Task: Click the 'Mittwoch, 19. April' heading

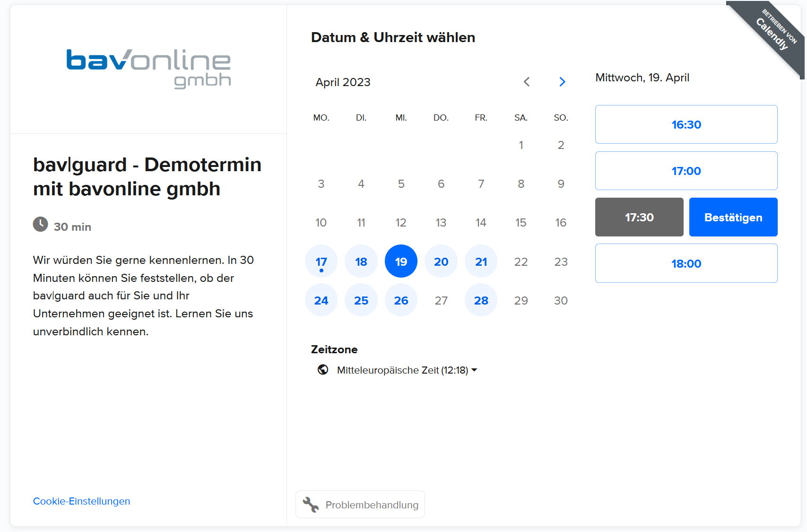Action: 642,78
